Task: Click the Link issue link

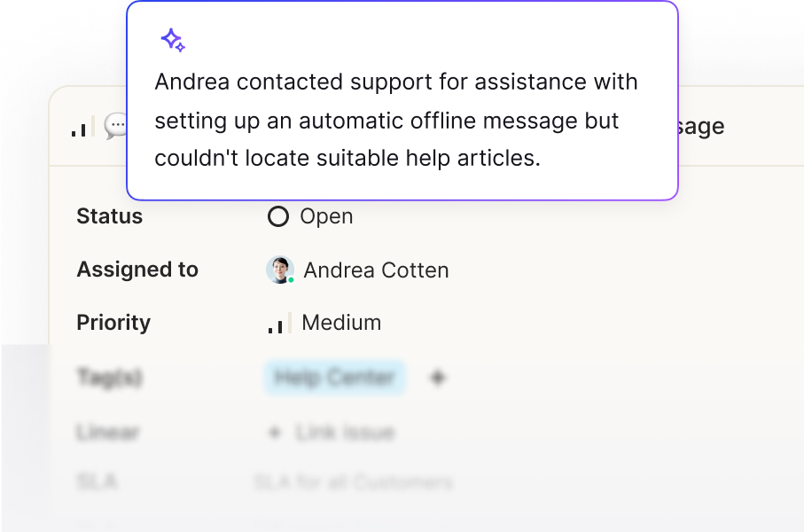Action: click(x=345, y=433)
